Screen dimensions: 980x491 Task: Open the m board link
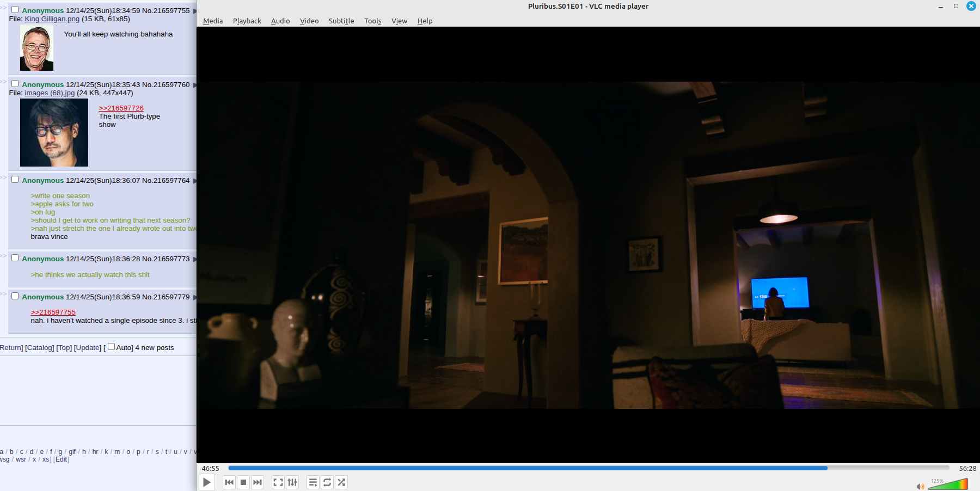(x=117, y=452)
